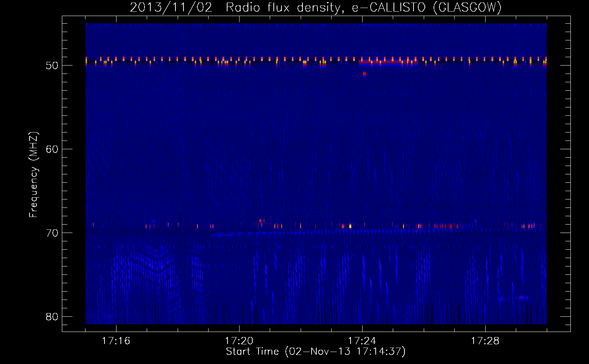Click the 17:24 time tick label
Screen dimensions: 589x364
click(x=362, y=341)
